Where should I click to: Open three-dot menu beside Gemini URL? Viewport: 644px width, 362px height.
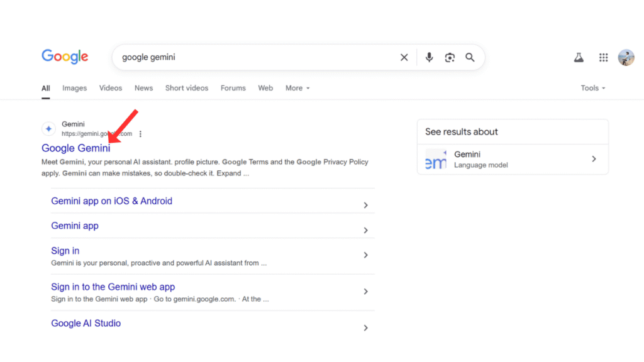[x=140, y=134]
